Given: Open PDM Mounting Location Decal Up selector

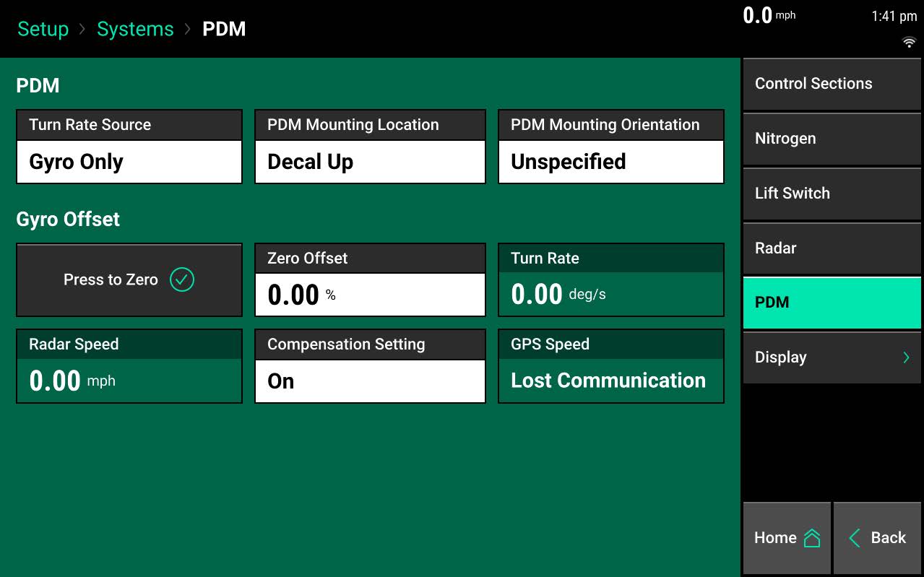Looking at the screenshot, I should pos(370,147).
